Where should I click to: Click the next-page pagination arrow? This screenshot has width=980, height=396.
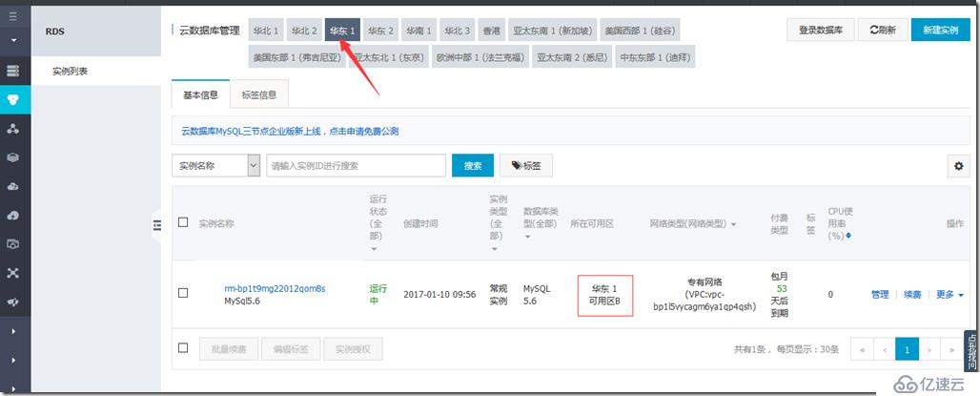click(929, 349)
